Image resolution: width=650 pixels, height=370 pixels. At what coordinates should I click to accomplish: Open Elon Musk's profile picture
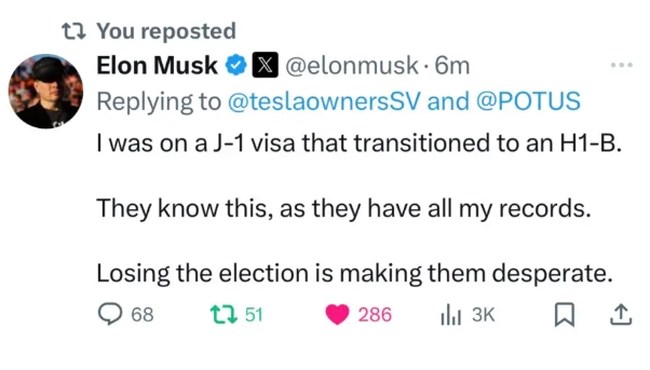pyautogui.click(x=46, y=92)
